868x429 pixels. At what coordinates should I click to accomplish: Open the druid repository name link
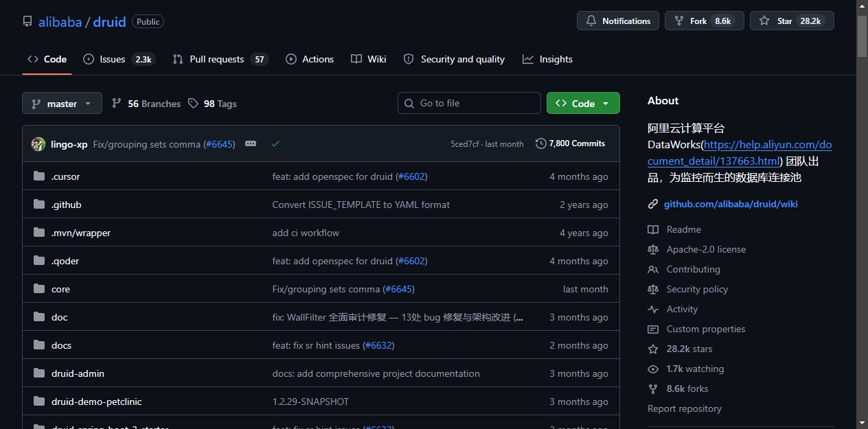[x=110, y=22]
